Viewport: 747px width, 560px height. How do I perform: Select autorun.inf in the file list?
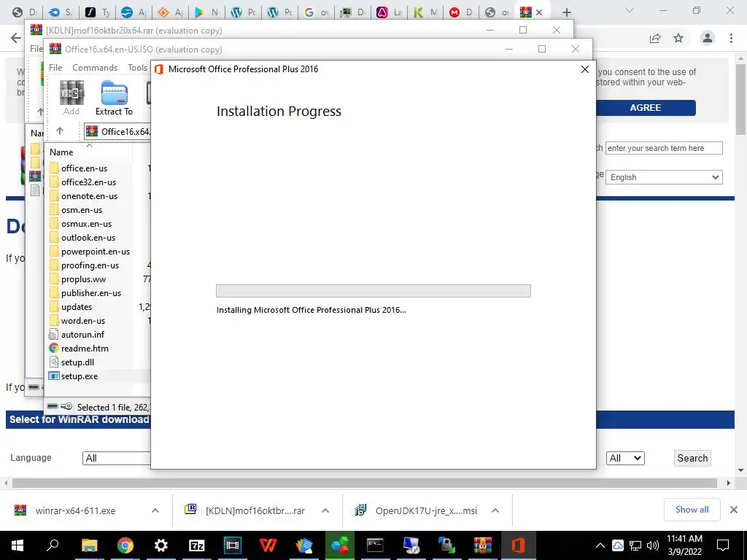(82, 335)
